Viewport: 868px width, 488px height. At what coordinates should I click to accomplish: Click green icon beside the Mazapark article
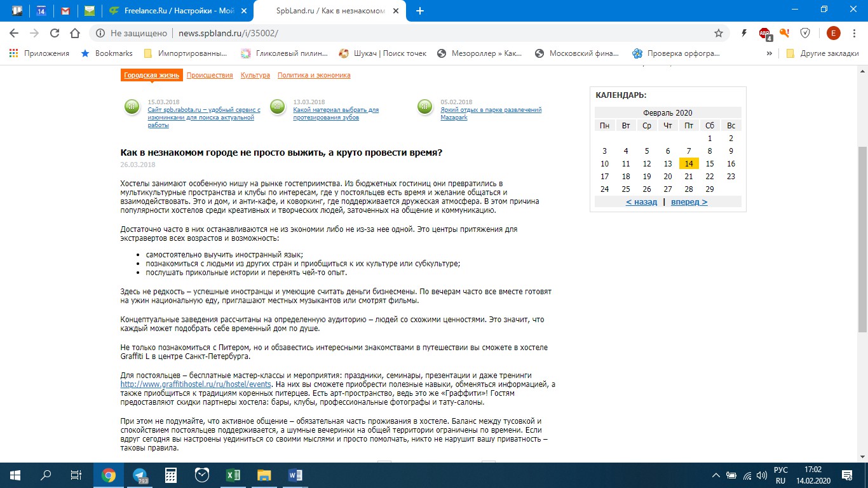click(425, 107)
